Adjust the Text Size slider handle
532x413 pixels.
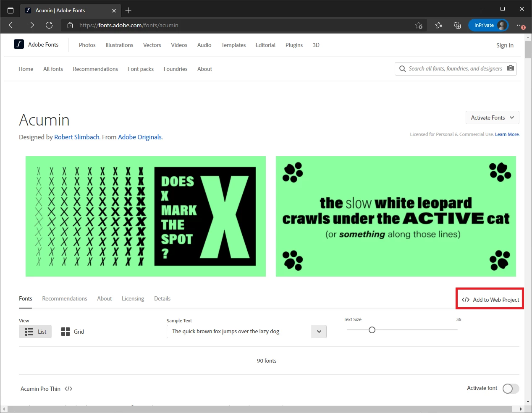point(372,330)
